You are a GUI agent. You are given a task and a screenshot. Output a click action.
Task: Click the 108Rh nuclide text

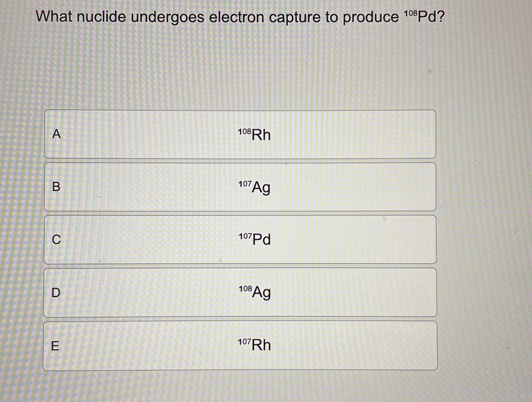click(254, 134)
